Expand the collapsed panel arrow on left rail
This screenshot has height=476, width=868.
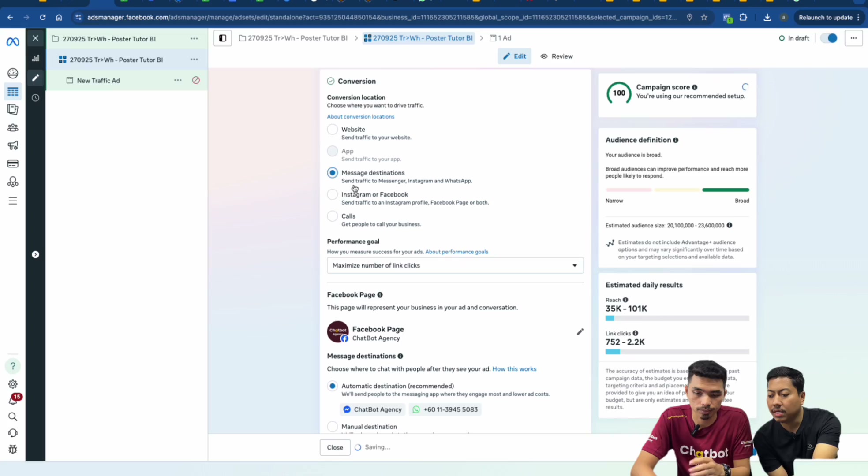pos(35,255)
